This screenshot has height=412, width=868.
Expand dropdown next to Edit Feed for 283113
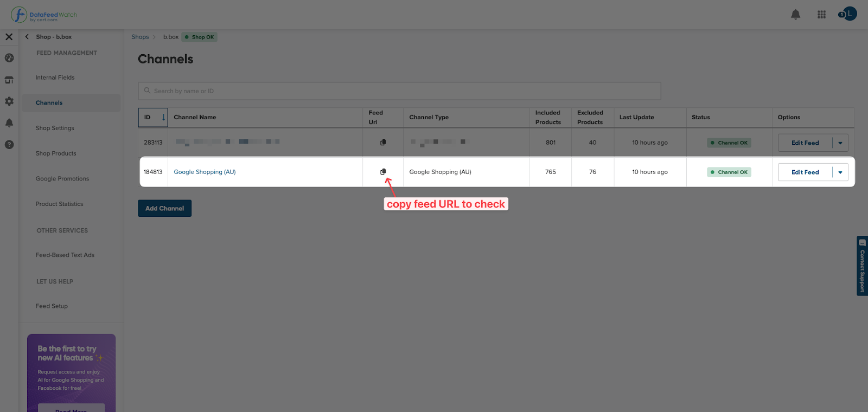tap(840, 143)
